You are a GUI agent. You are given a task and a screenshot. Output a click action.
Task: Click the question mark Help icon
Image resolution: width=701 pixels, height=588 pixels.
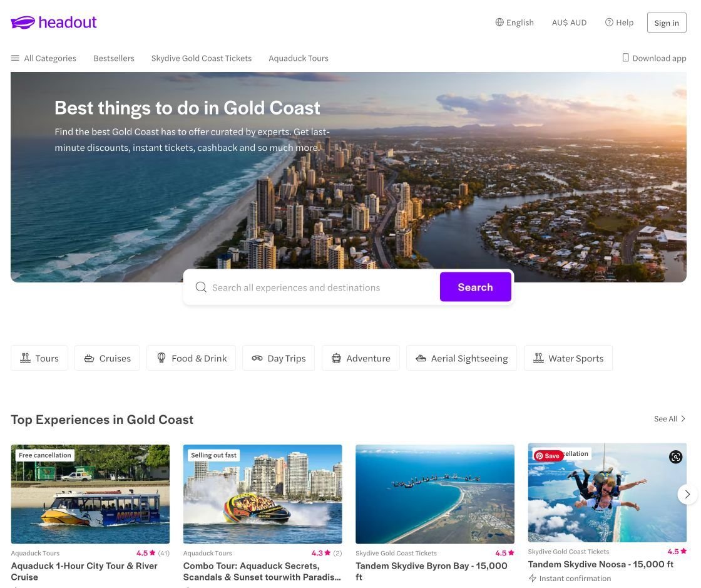pyautogui.click(x=609, y=23)
